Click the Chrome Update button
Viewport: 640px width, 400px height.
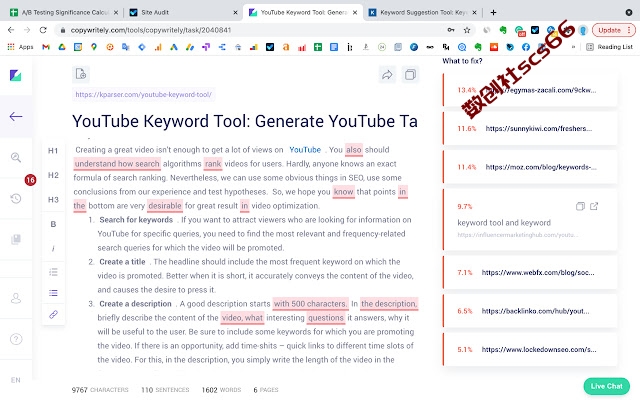614,30
